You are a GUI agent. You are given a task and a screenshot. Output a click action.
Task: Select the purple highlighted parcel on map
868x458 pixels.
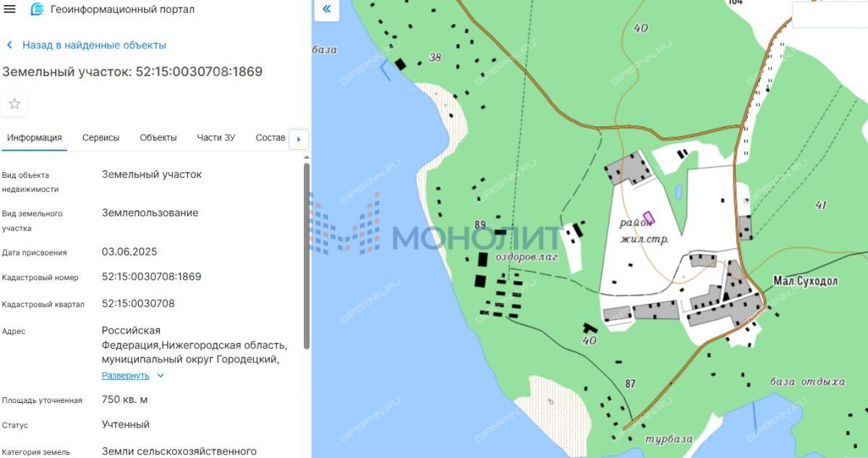coord(648,216)
